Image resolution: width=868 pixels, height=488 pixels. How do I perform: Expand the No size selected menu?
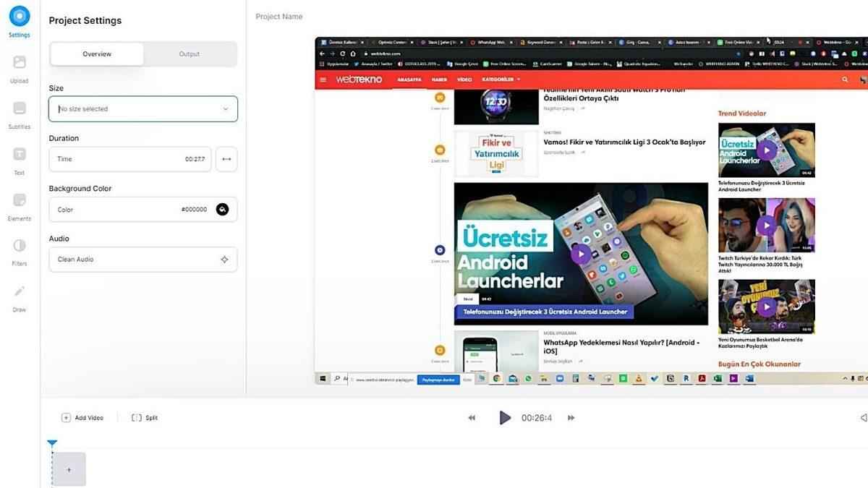tap(142, 108)
